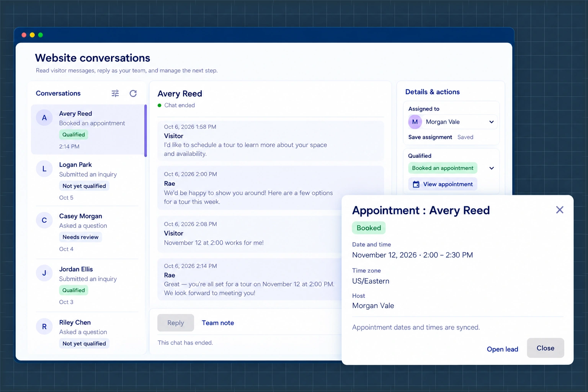
Task: Click the Needs review badge
Action: (80, 237)
